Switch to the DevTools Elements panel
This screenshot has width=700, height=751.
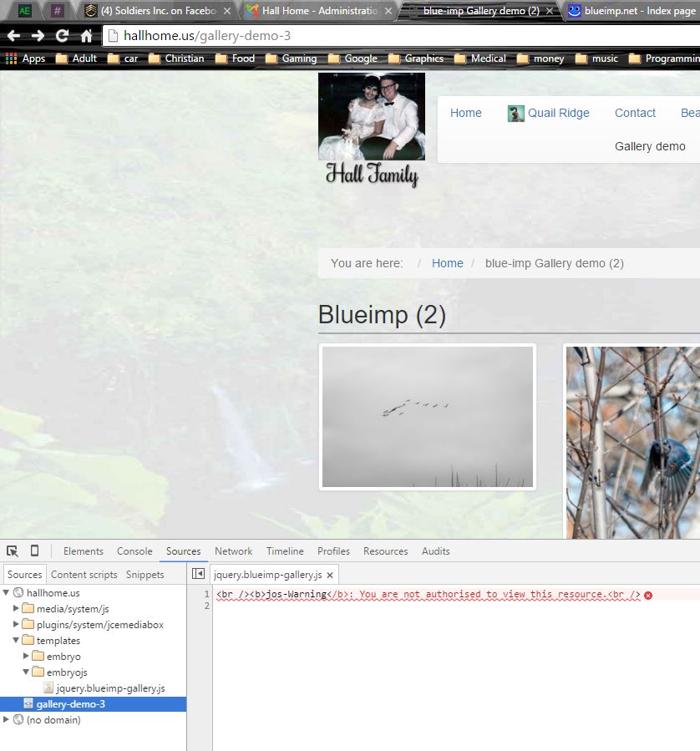click(84, 551)
